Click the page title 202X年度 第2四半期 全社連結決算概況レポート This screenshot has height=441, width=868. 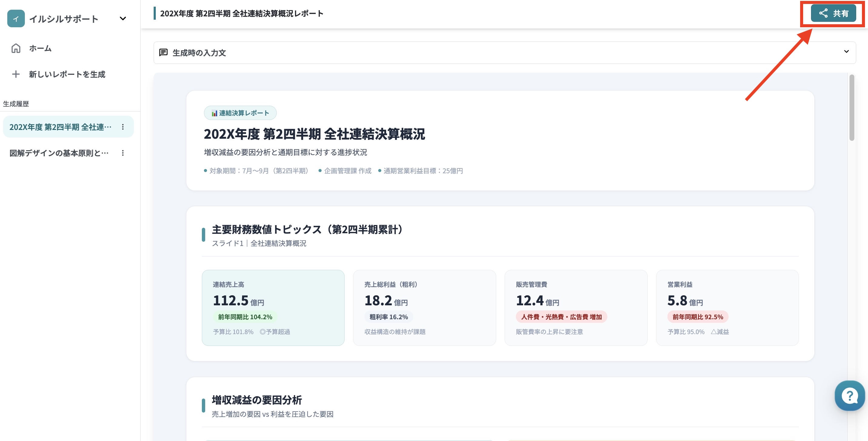tap(242, 13)
